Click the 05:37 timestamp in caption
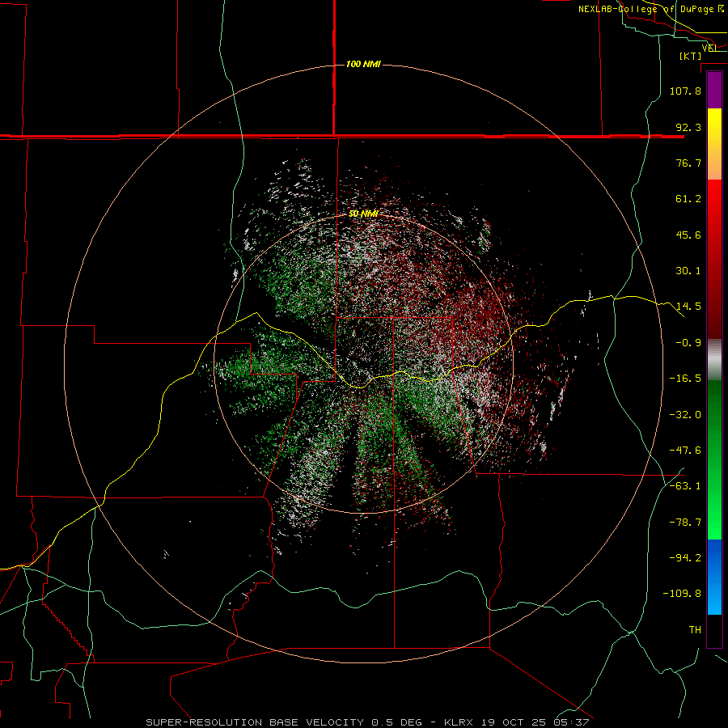The image size is (728, 728). (x=572, y=722)
